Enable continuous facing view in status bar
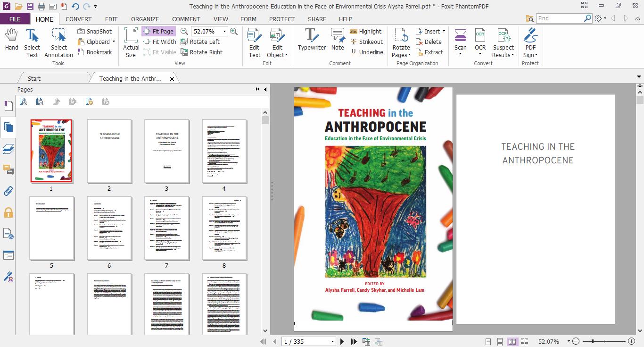 [x=525, y=341]
